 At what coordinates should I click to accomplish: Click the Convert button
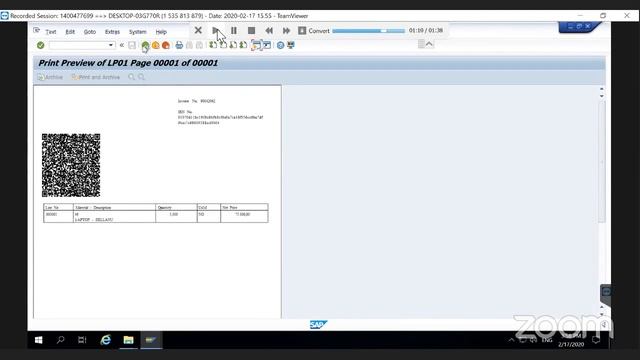click(x=313, y=31)
